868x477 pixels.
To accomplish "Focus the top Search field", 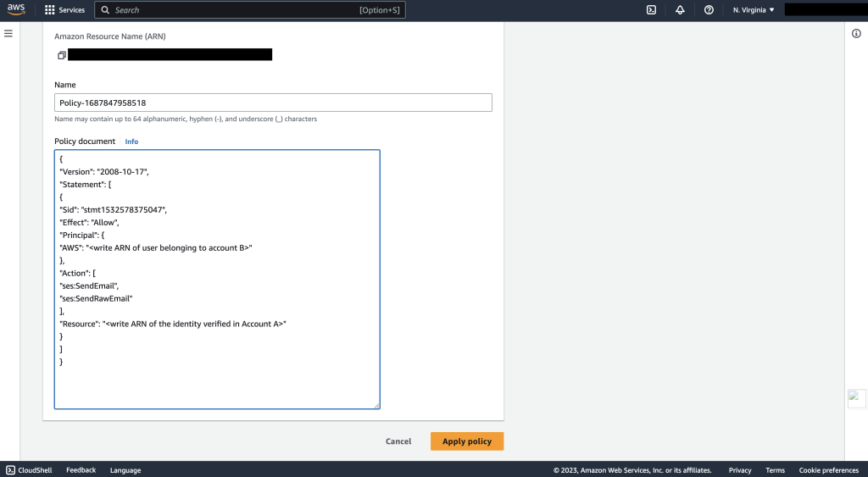I will click(250, 10).
